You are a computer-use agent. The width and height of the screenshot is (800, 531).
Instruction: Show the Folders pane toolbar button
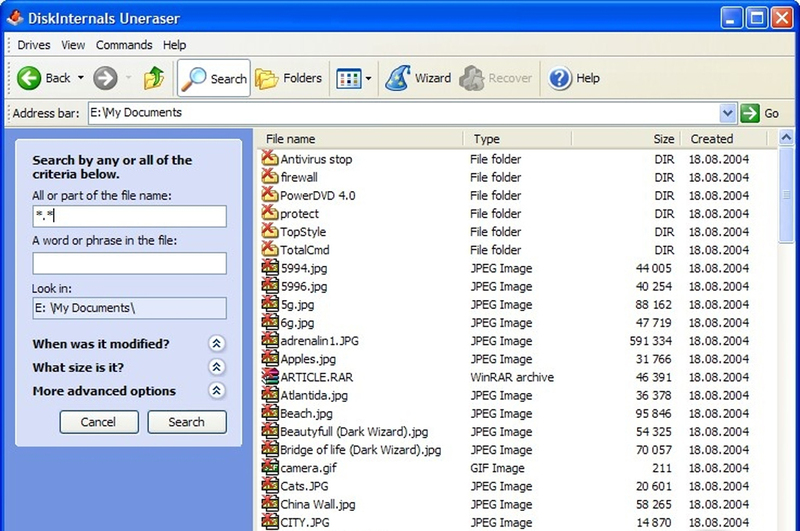(289, 78)
